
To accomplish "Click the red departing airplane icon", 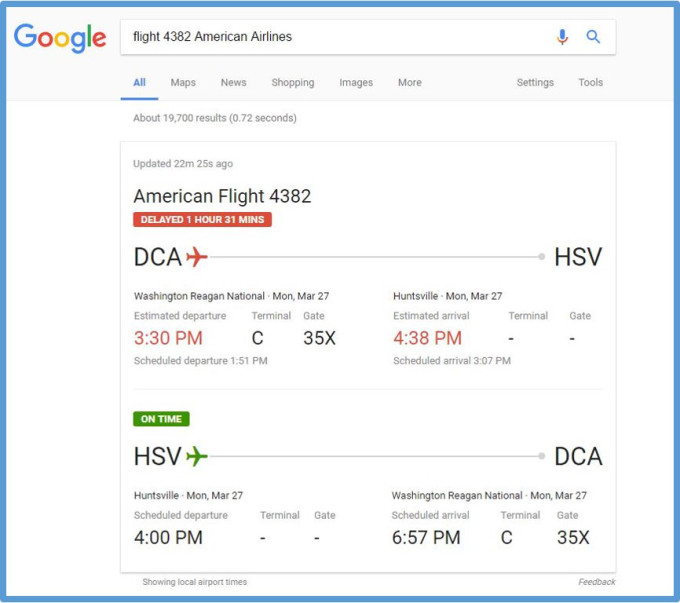I will (197, 257).
